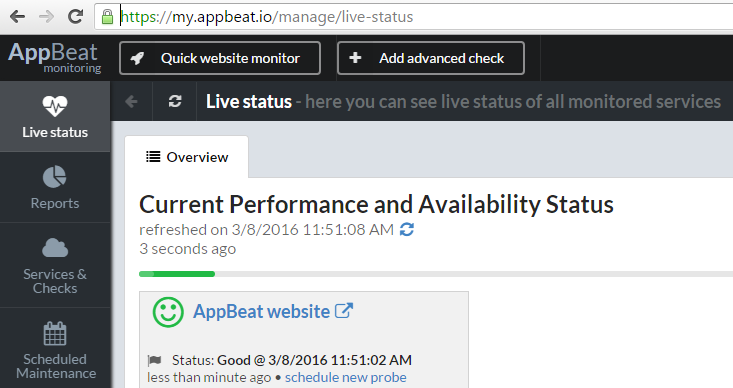
Task: Click the green refresh progress bar
Action: (x=177, y=274)
